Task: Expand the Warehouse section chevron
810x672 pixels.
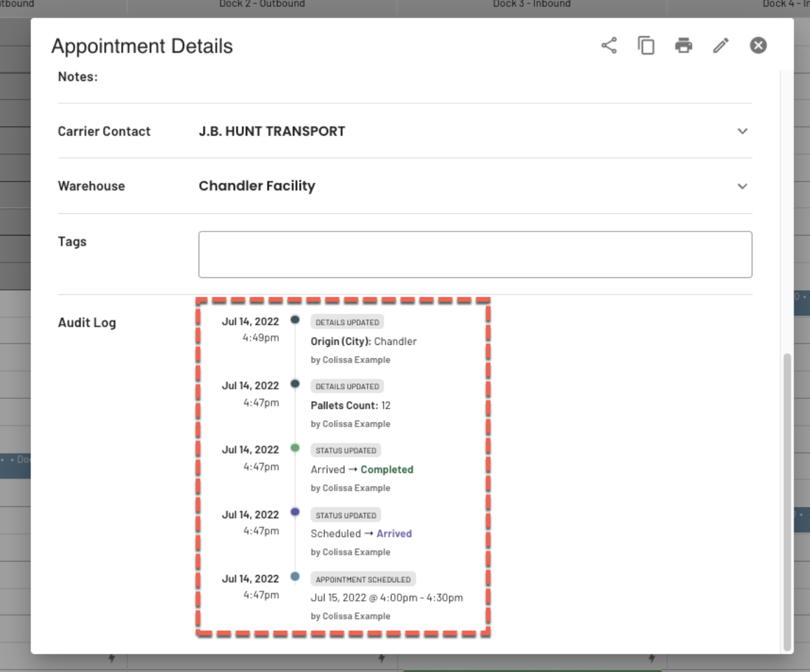Action: tap(742, 186)
